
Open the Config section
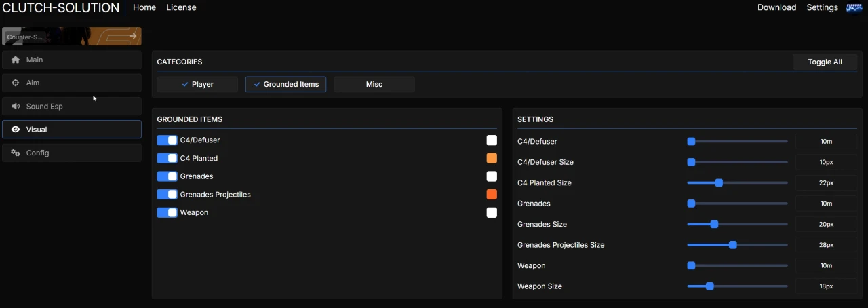(x=72, y=153)
